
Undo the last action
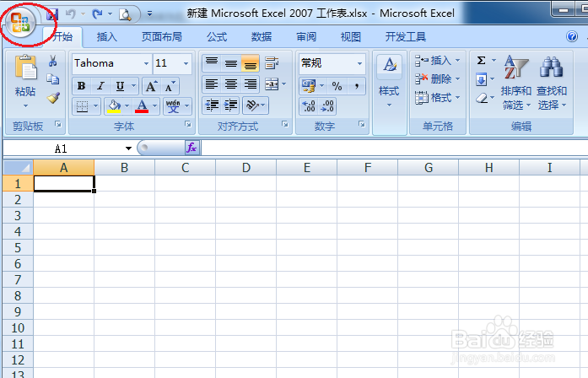pyautogui.click(x=71, y=14)
